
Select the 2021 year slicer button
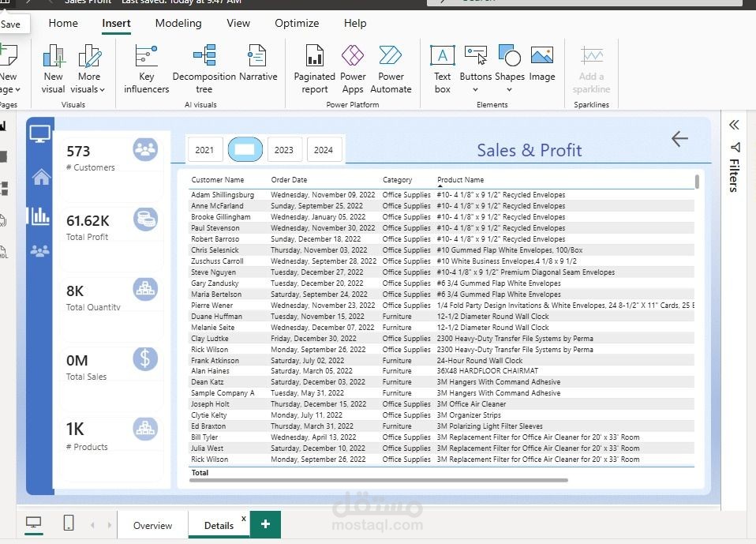[x=204, y=149]
